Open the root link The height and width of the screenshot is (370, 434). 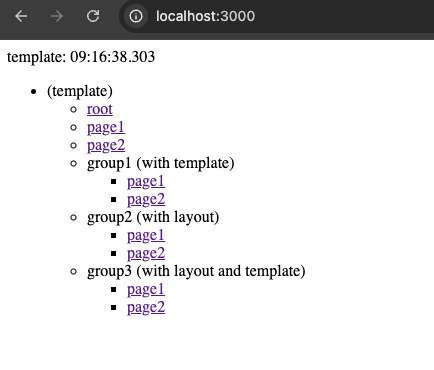tap(100, 109)
